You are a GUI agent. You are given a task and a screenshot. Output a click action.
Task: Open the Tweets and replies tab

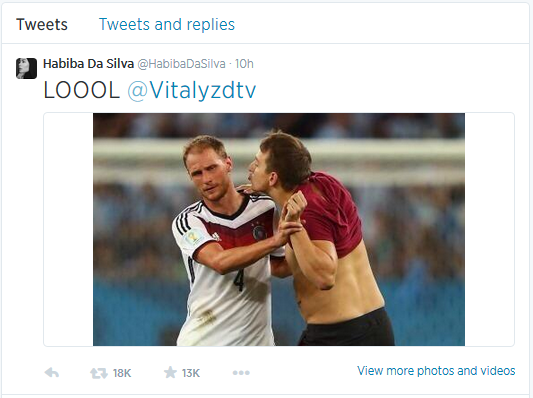coord(167,24)
